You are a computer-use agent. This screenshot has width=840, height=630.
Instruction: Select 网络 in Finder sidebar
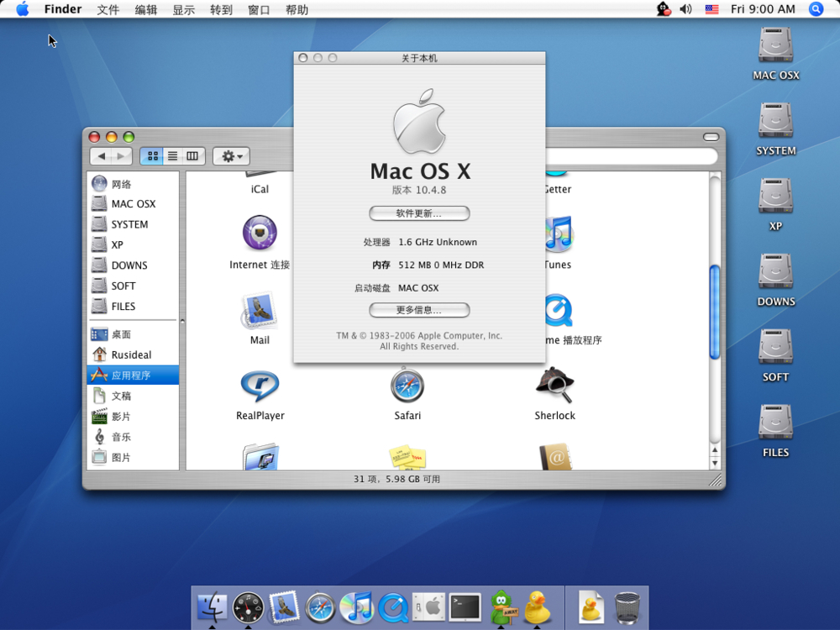coord(133,184)
